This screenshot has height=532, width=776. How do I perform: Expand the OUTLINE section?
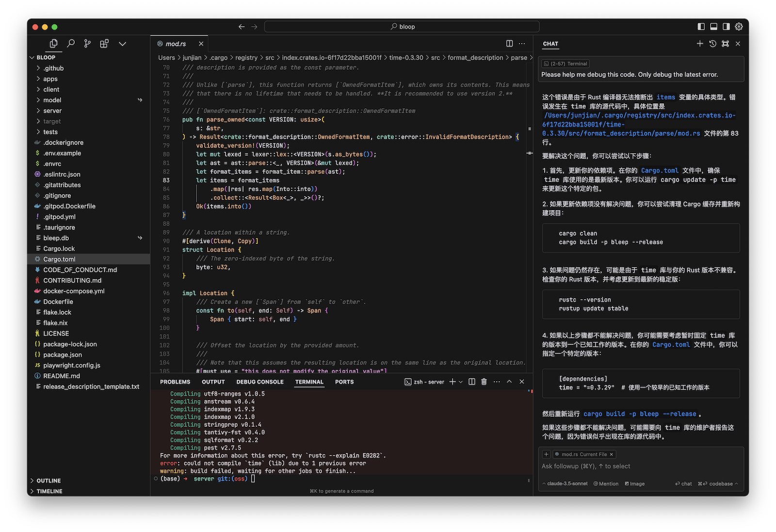pyautogui.click(x=48, y=481)
